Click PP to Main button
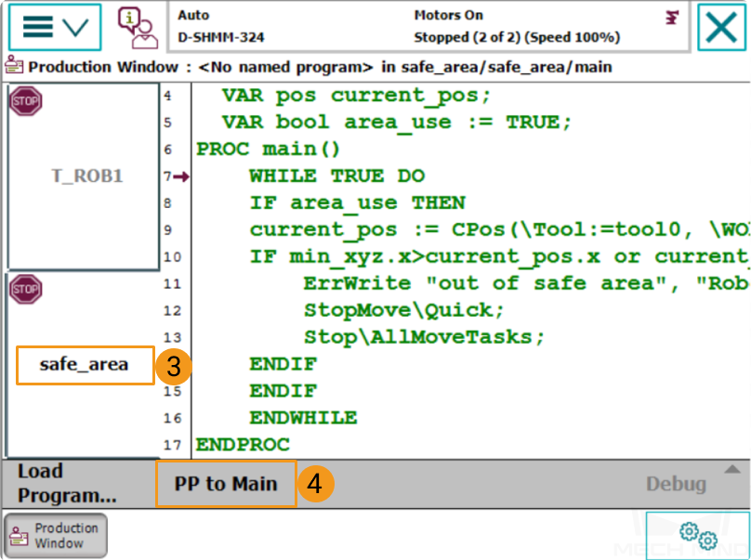Screen dimensions: 751x560 click(x=226, y=484)
